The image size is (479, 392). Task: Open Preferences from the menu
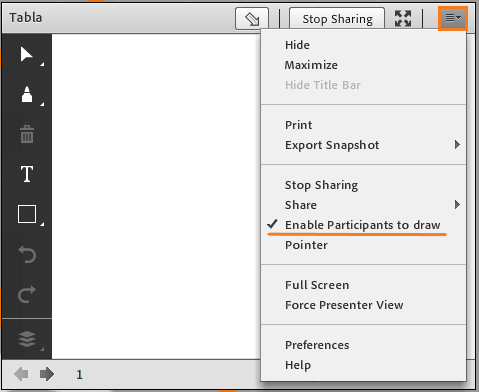coord(363,345)
